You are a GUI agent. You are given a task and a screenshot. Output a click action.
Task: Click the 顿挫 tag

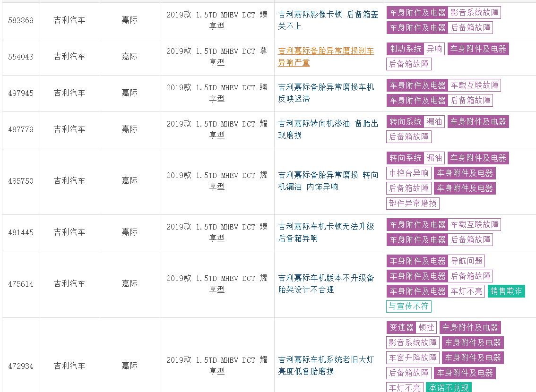pyautogui.click(x=426, y=327)
